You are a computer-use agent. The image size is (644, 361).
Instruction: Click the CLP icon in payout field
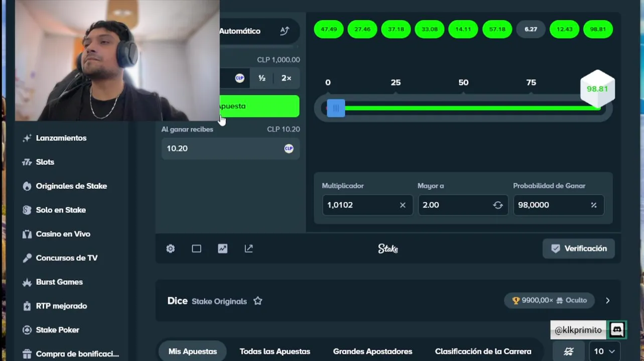(x=289, y=148)
